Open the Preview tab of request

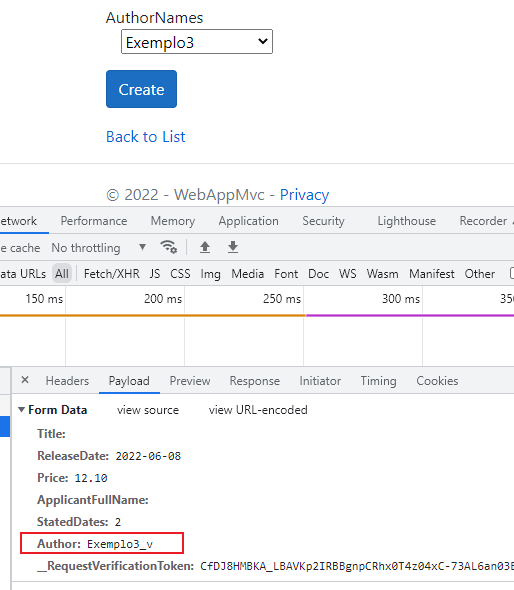point(190,381)
